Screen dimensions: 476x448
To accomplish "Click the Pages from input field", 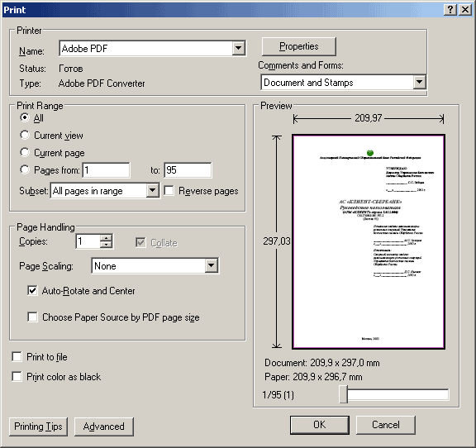I will pos(107,170).
